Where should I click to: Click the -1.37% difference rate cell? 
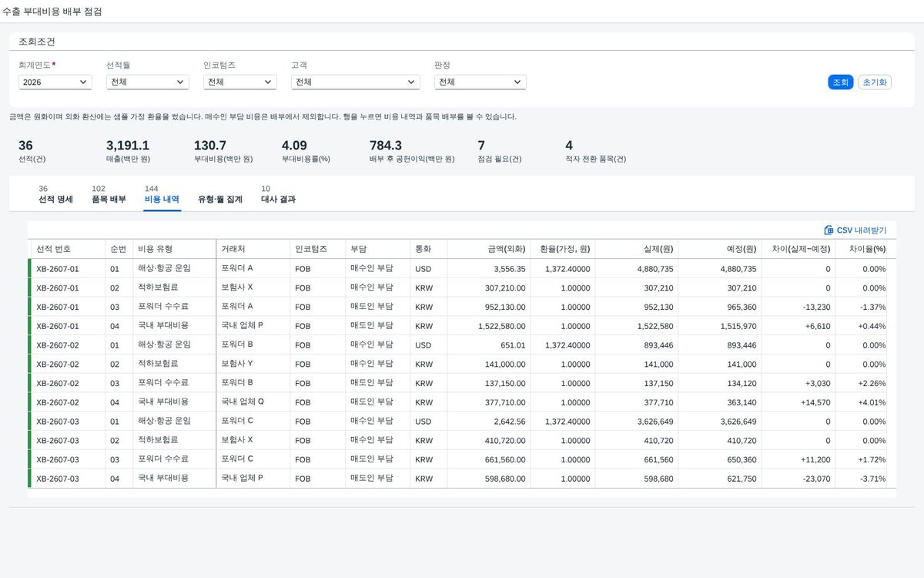coord(862,307)
